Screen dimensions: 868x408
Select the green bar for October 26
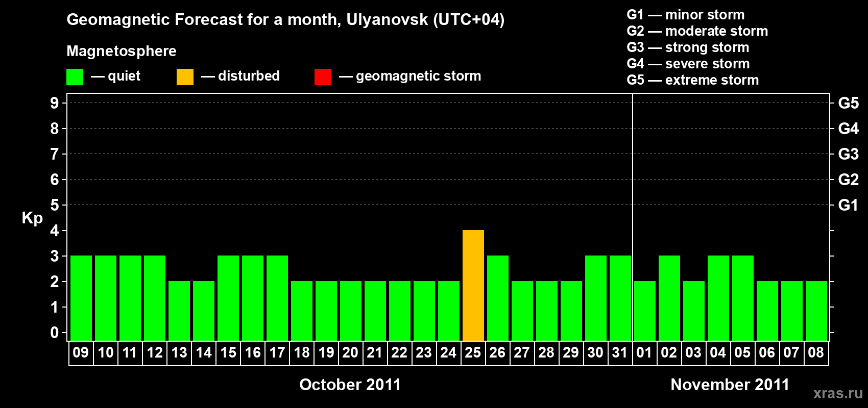[498, 298]
